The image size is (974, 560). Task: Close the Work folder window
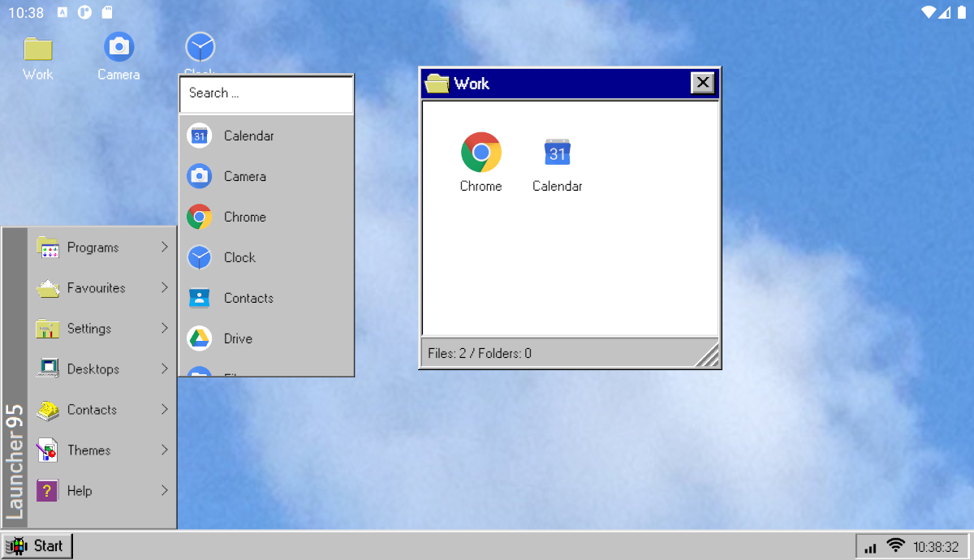point(703,83)
